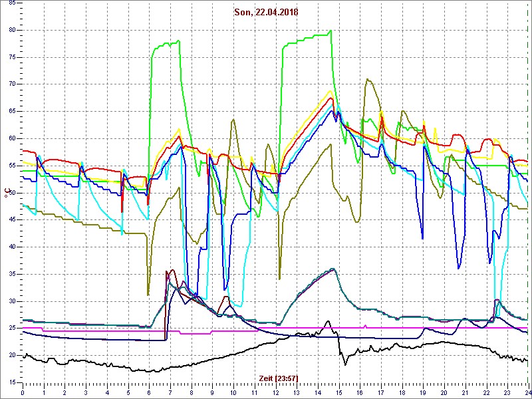Click hour 3 on the time axis
The image size is (532, 399).
(86, 392)
